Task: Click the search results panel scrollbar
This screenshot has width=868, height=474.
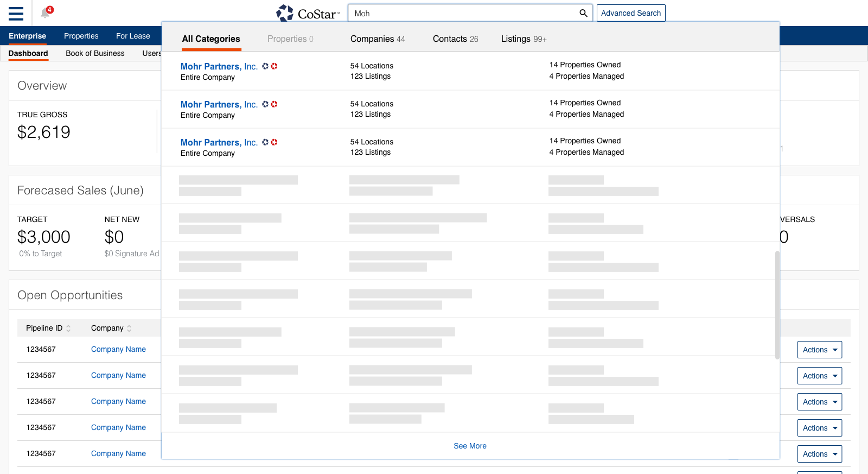Action: point(777,305)
